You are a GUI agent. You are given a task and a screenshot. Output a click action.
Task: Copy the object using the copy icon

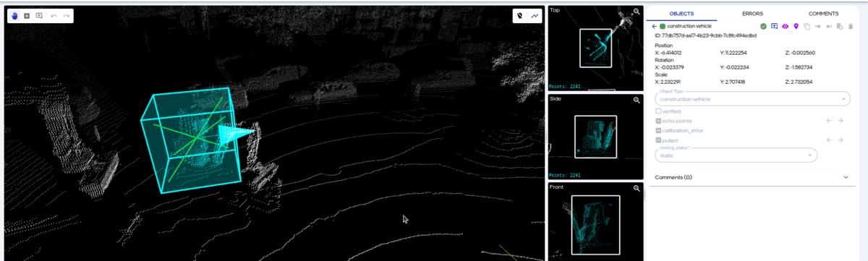[807, 26]
